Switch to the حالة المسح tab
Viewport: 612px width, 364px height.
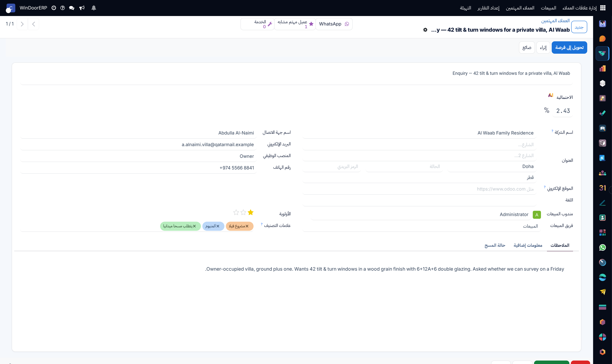click(x=495, y=245)
